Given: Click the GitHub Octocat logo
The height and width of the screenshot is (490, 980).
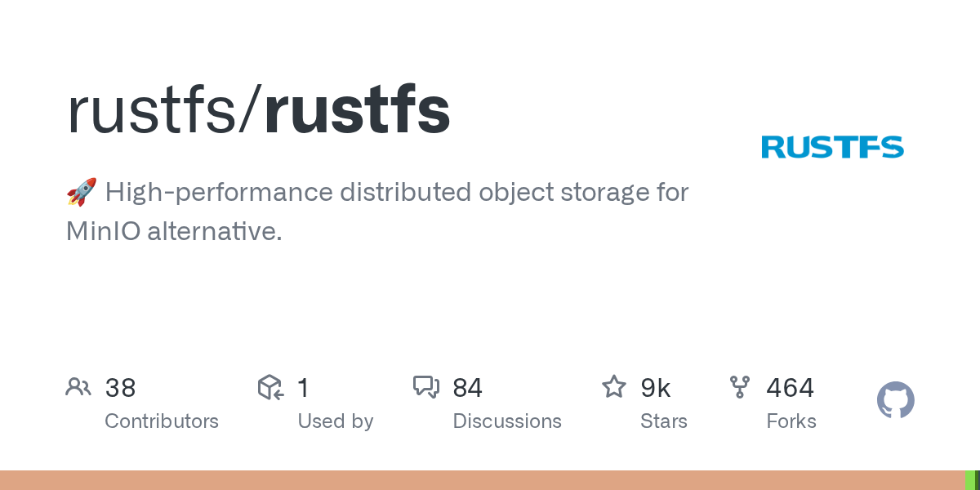Looking at the screenshot, I should [895, 401].
